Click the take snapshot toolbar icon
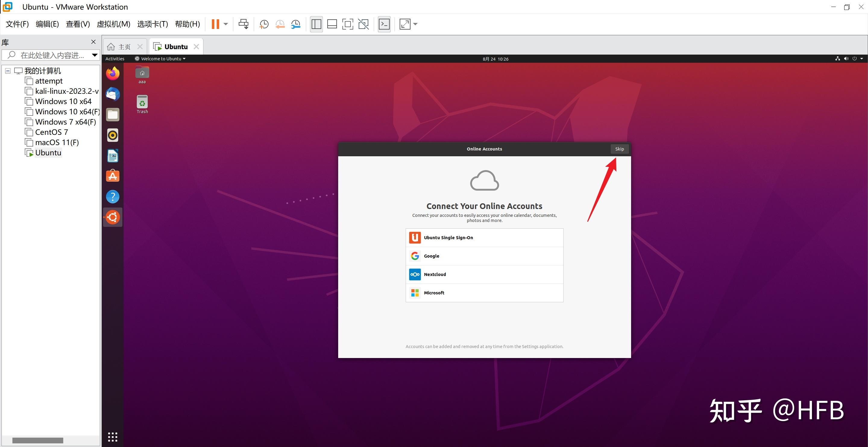 point(264,24)
